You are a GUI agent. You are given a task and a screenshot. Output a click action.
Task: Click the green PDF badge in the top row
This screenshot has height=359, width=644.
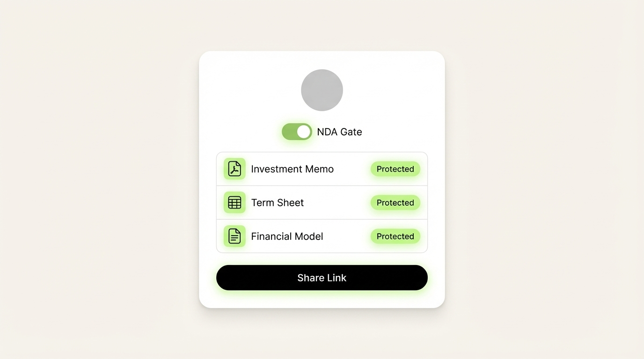[234, 169]
